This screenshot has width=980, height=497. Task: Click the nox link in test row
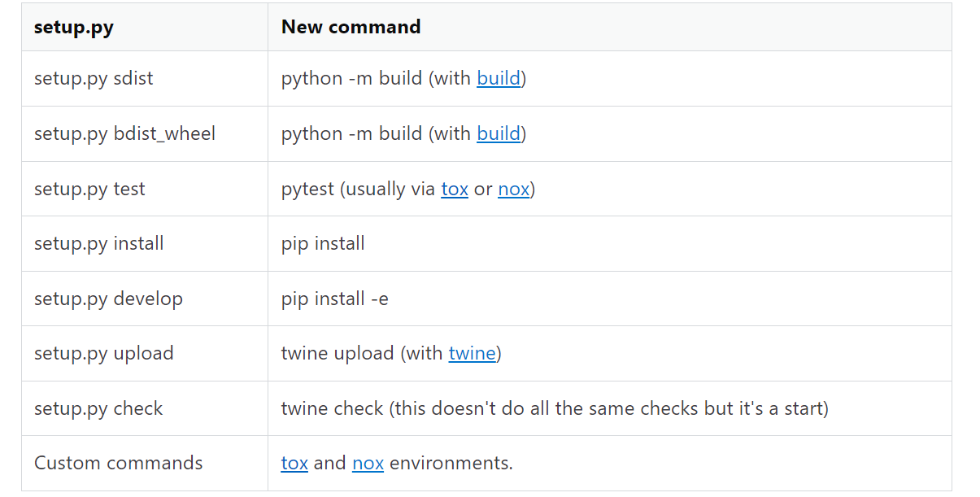(x=513, y=189)
